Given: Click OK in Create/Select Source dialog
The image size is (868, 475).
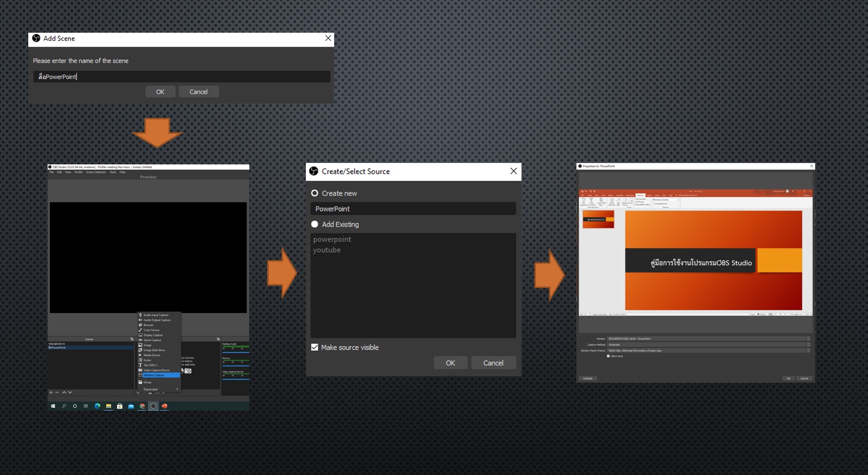Looking at the screenshot, I should click(450, 363).
